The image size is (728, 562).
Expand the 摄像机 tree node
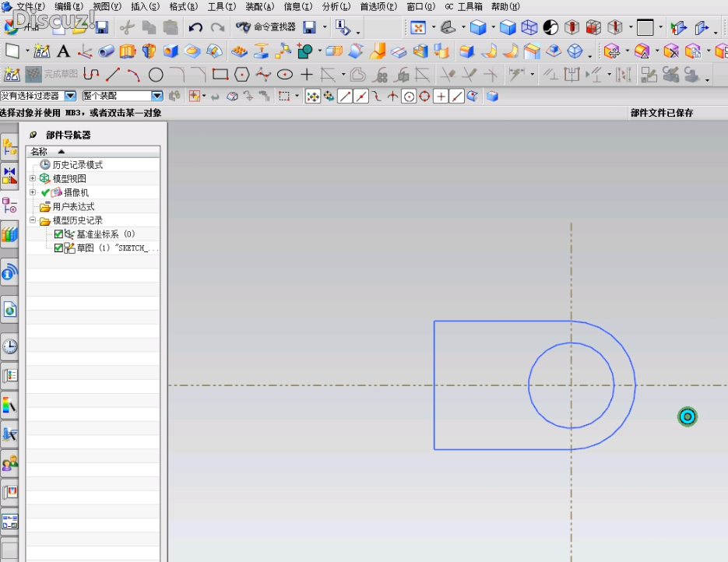pos(33,192)
